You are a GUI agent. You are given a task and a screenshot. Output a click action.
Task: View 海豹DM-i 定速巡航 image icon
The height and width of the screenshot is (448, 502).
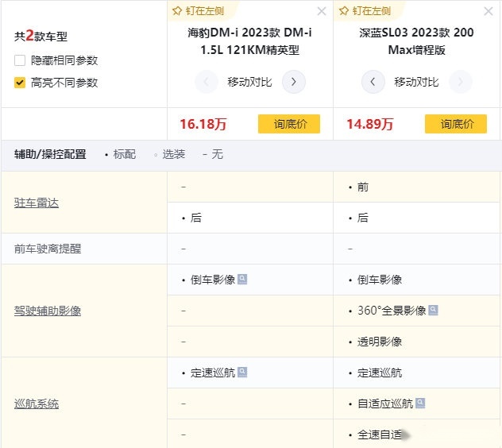click(242, 372)
